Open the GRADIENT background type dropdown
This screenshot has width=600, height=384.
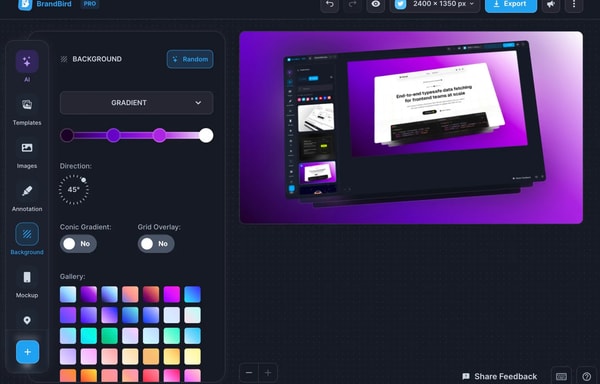[x=137, y=103]
